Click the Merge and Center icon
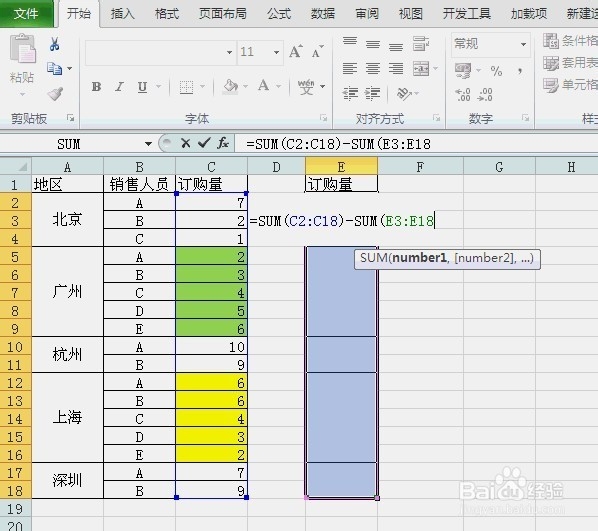 click(421, 69)
